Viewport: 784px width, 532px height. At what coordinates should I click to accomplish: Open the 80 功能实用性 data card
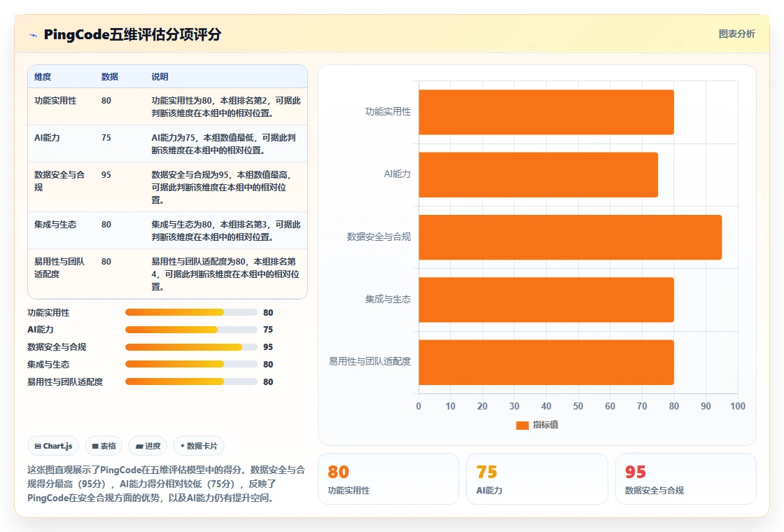coord(388,479)
